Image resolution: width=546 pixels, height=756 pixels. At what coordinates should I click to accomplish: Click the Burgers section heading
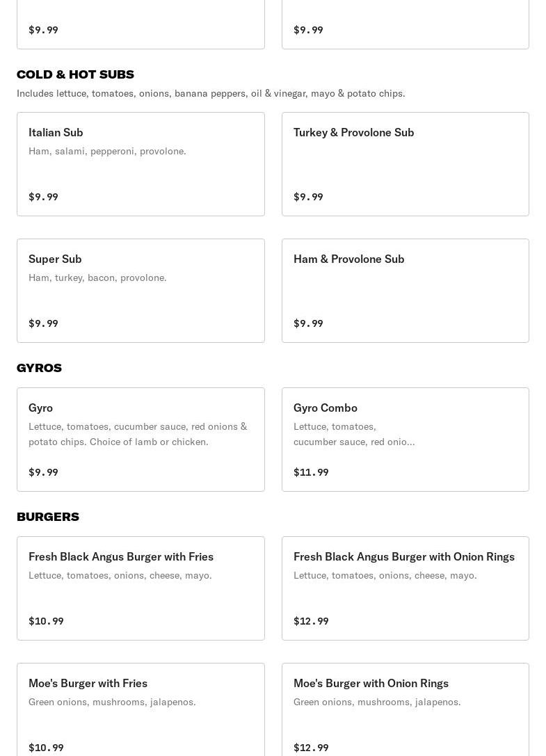tap(47, 517)
